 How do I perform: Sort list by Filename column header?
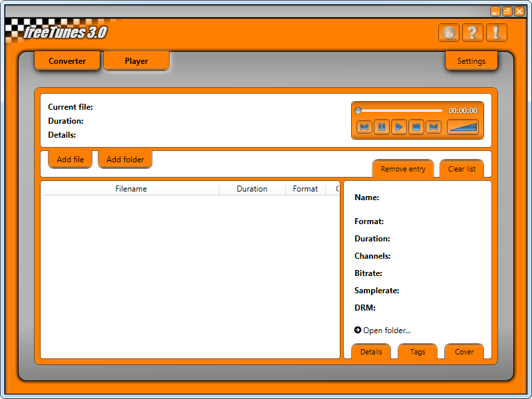coord(131,189)
